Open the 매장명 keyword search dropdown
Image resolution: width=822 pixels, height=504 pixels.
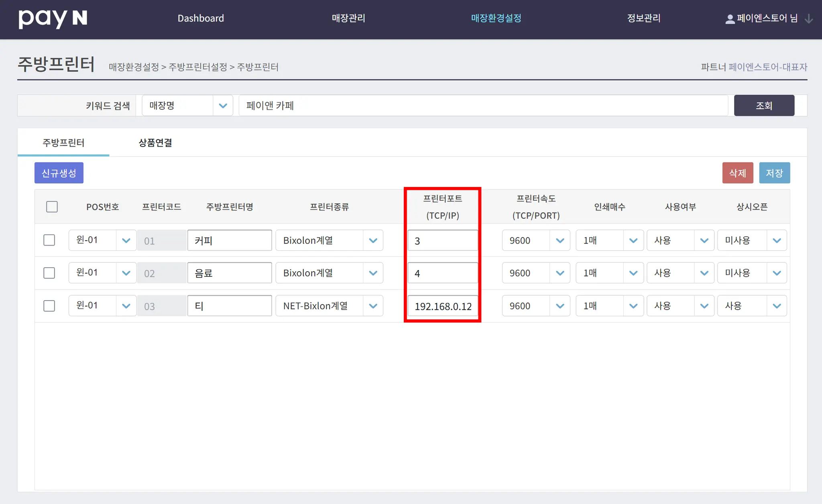coord(187,106)
